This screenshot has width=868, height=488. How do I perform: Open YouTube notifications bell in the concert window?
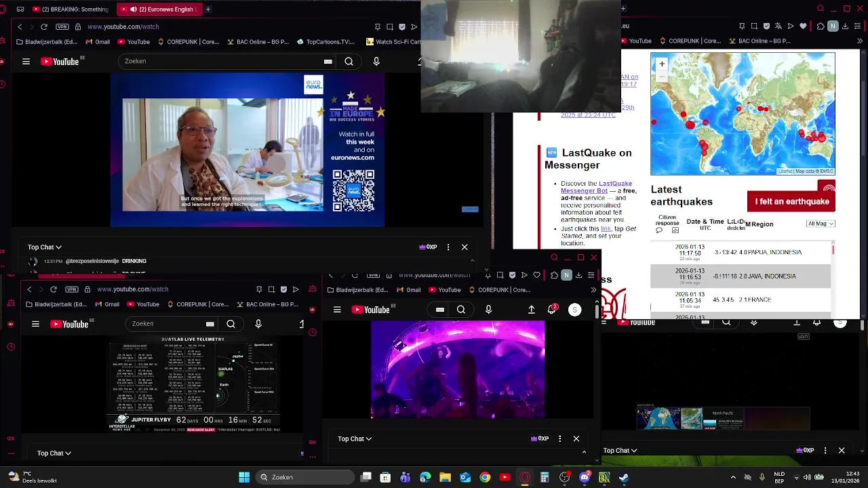click(552, 309)
